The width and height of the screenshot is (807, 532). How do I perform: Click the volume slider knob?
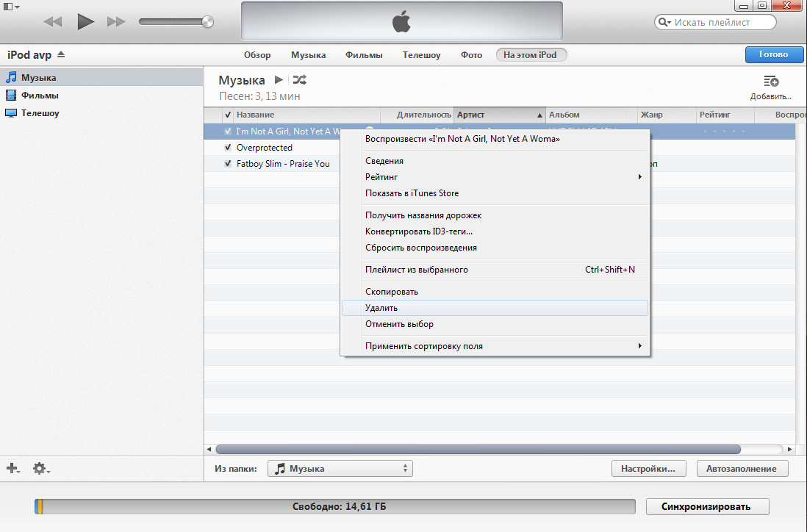click(207, 21)
